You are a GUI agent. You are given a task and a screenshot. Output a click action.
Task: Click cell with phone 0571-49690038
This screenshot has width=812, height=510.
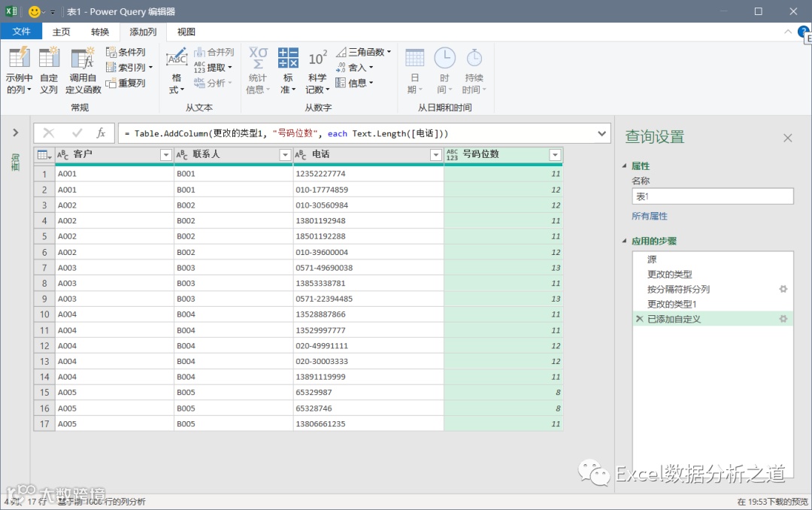(x=368, y=268)
